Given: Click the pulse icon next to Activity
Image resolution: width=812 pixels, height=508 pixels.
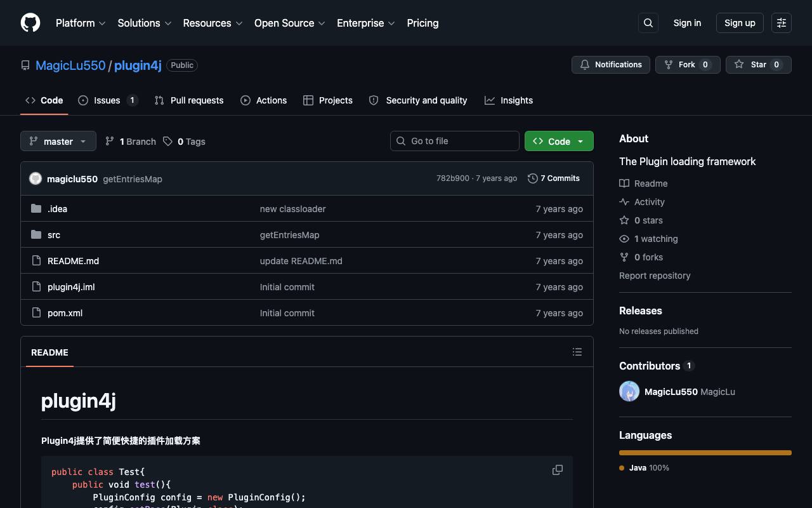Looking at the screenshot, I should pyautogui.click(x=624, y=202).
